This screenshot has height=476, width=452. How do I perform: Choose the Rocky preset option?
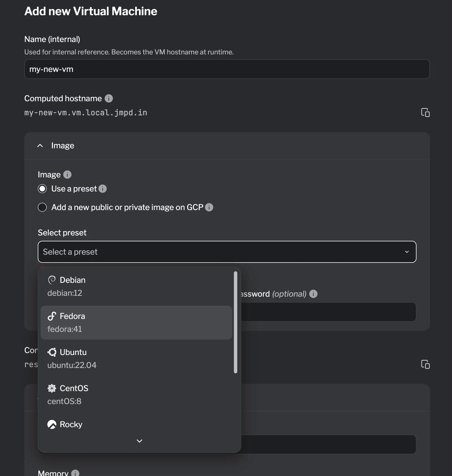click(x=136, y=424)
